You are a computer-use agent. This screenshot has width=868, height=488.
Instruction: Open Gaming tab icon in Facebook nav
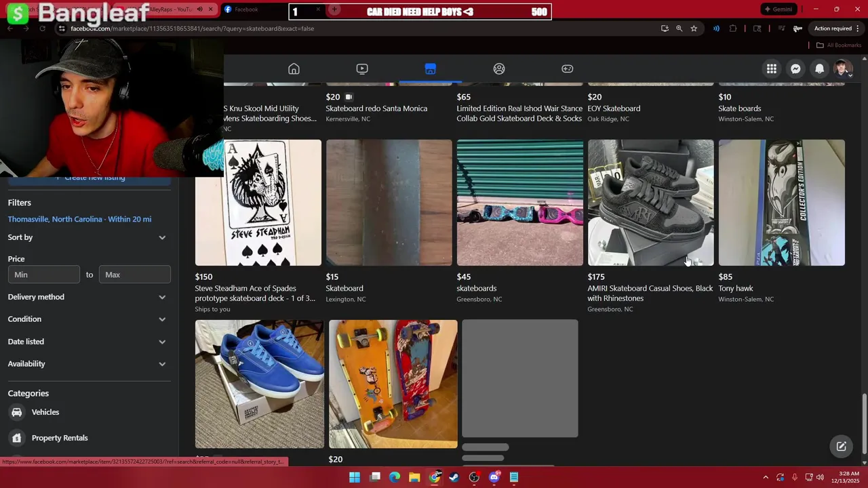568,68
